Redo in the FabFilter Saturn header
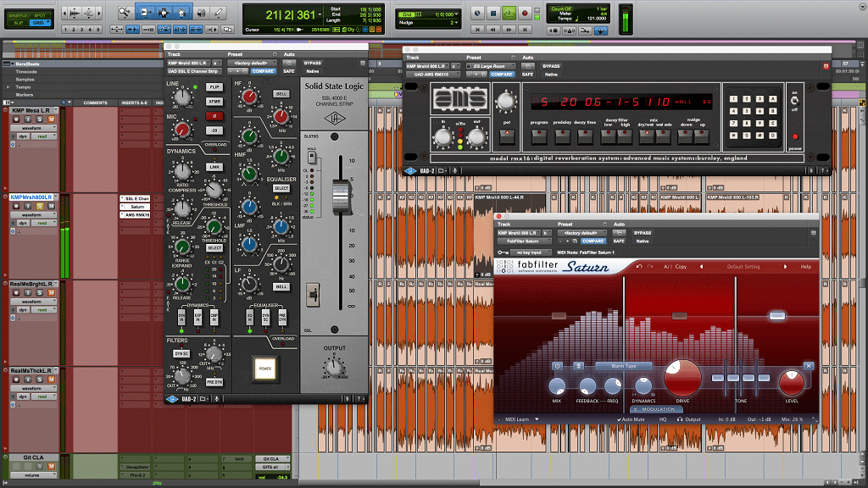Viewport: 868px width, 488px height. click(x=650, y=267)
